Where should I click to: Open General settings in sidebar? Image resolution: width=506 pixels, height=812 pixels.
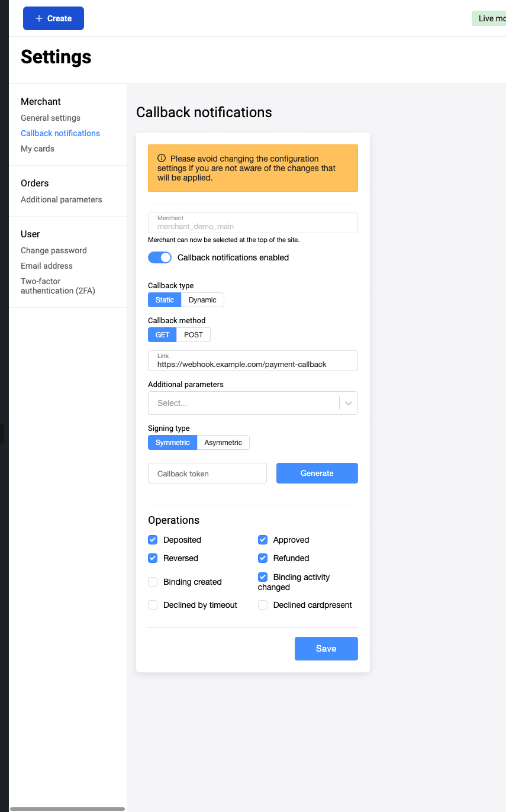point(50,118)
